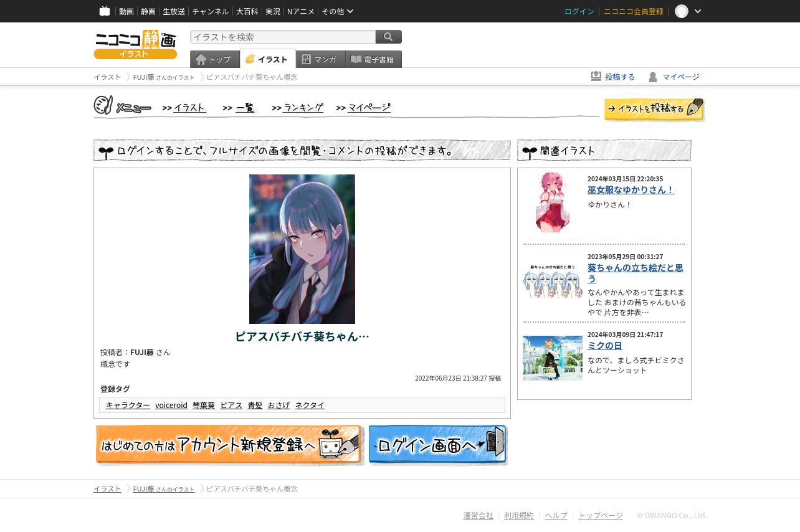
Task: Open the 葵ちゃんの立ち絵 thumbnail
Action: pyautogui.click(x=553, y=281)
